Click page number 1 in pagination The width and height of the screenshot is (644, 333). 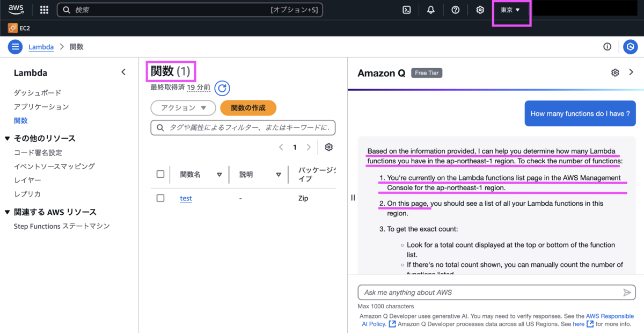[295, 147]
